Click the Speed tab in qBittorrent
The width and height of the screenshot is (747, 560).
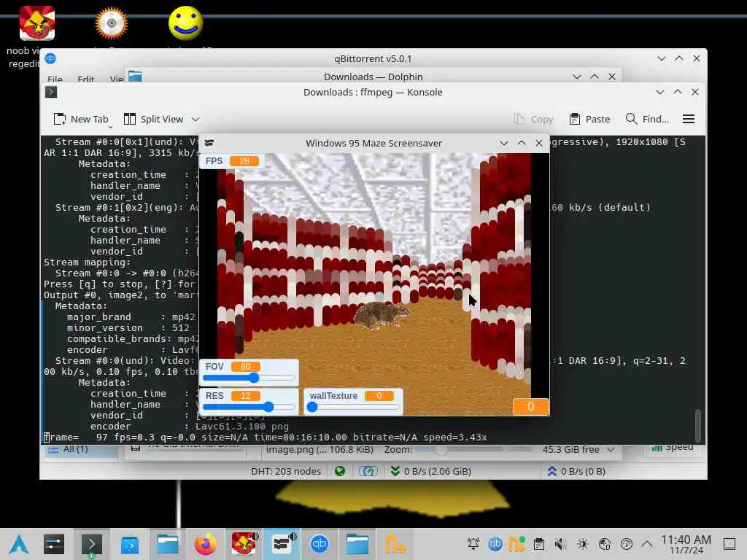(672, 448)
